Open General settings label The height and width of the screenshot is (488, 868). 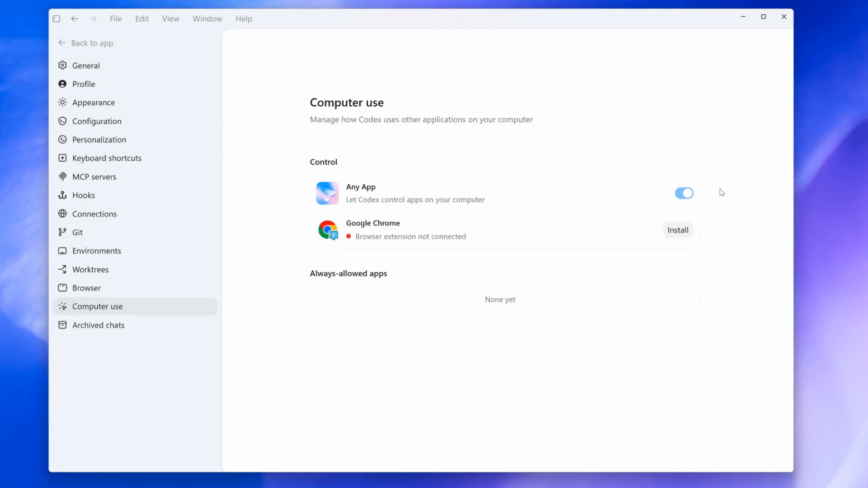86,66
